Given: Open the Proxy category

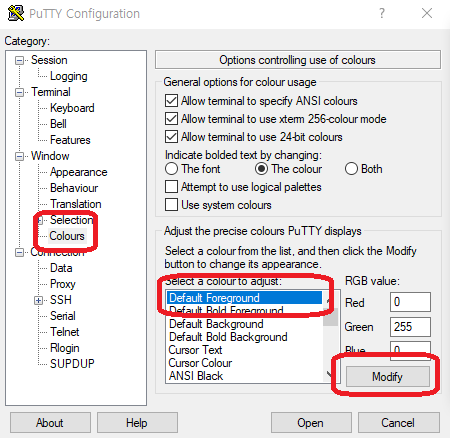Looking at the screenshot, I should tap(63, 284).
